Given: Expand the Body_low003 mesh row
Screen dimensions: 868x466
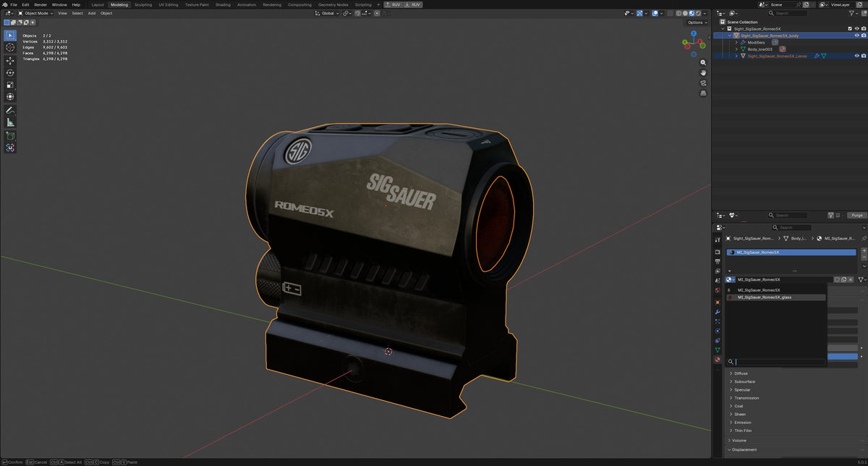Looking at the screenshot, I should (x=736, y=49).
